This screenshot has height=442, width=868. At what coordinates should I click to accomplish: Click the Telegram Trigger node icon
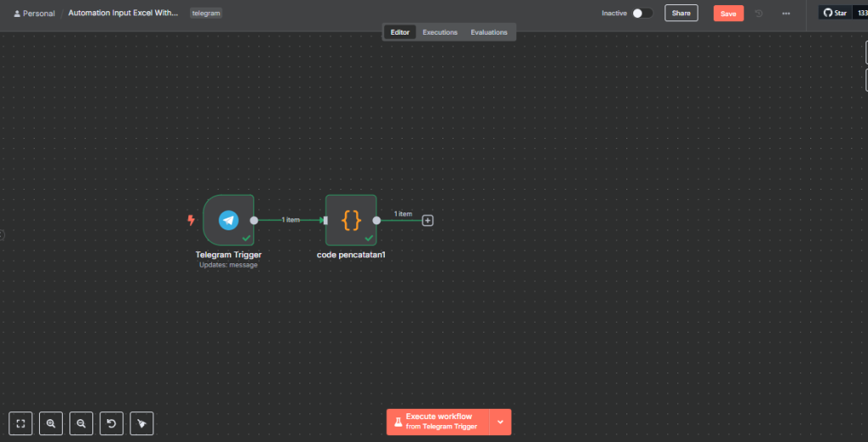[x=228, y=220]
